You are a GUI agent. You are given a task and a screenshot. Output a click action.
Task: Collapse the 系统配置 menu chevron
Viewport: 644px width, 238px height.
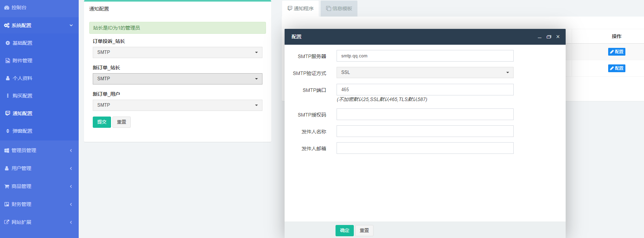71,25
